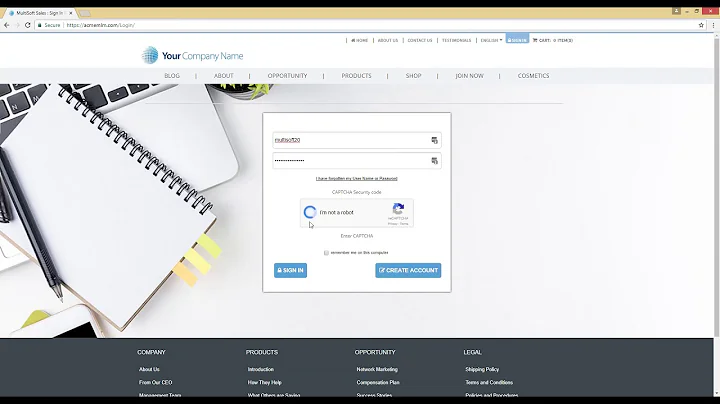Image resolution: width=720 pixels, height=404 pixels.
Task: Click the Chrome user profile icon
Action: point(676,11)
